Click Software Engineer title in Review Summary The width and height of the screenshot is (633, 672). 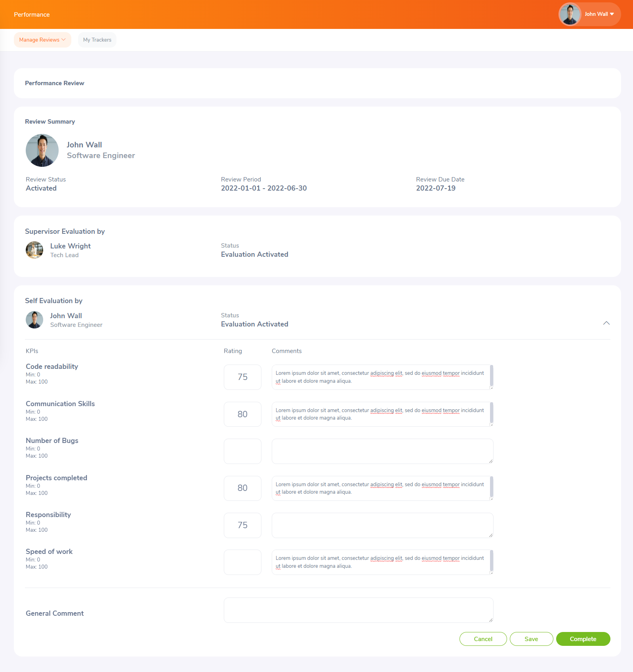(x=101, y=156)
